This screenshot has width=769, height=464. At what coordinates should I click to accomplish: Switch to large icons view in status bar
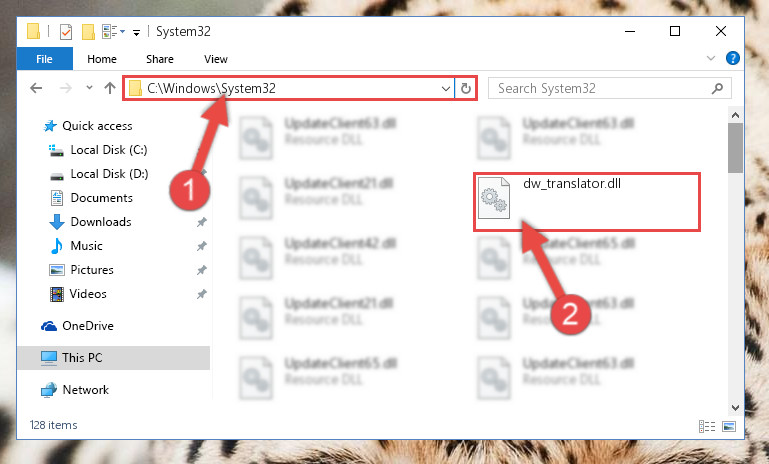tap(729, 426)
